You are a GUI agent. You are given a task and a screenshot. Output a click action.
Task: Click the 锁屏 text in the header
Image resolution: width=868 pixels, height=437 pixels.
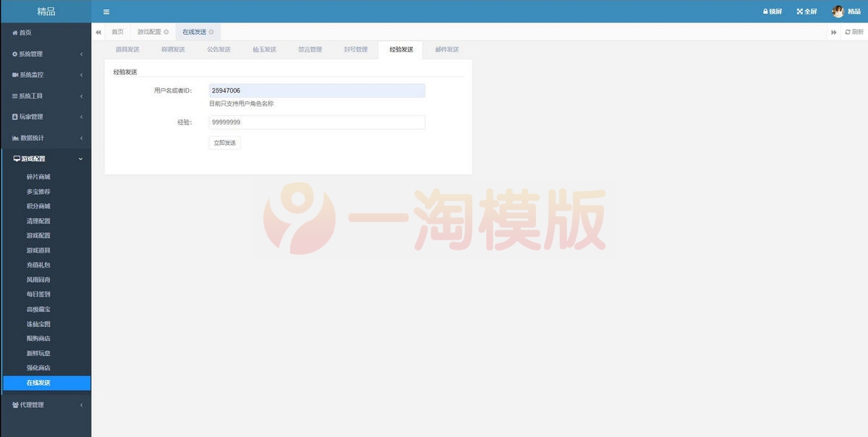click(775, 12)
